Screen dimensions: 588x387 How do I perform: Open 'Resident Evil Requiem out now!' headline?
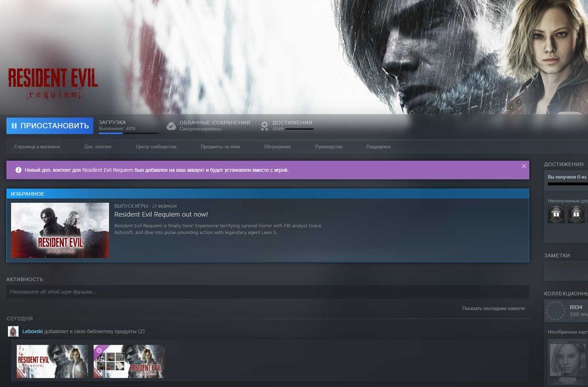[161, 215]
